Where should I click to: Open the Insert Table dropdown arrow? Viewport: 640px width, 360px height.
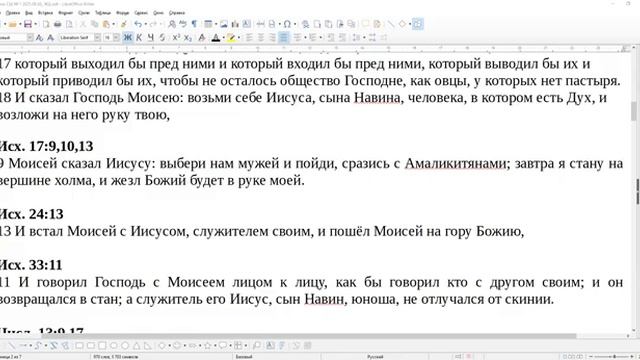(x=216, y=24)
